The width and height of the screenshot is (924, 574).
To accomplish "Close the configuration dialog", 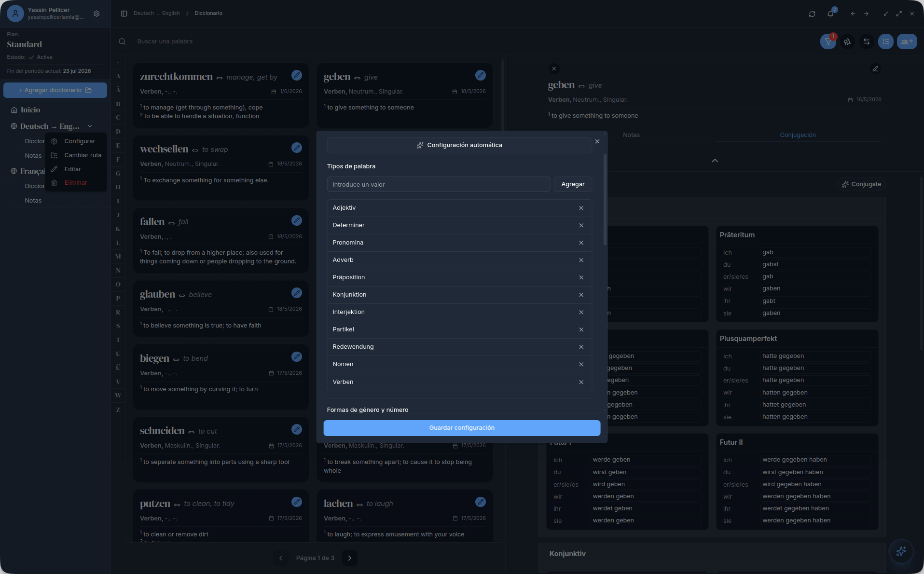I will click(x=597, y=142).
